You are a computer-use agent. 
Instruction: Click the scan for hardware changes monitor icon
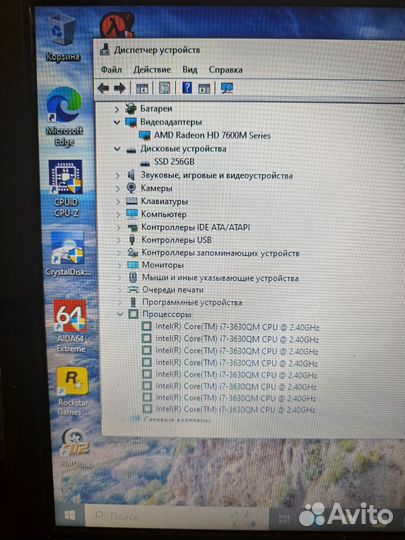pos(227,88)
